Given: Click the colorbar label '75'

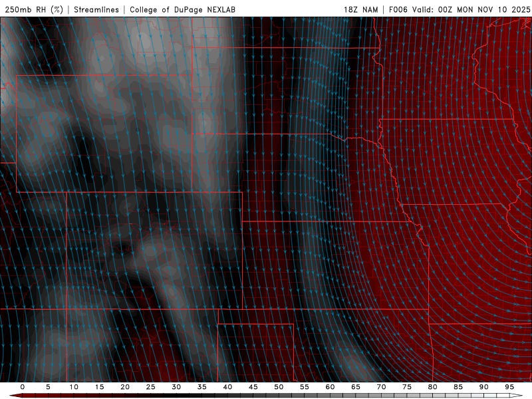Looking at the screenshot, I should coord(407,387).
